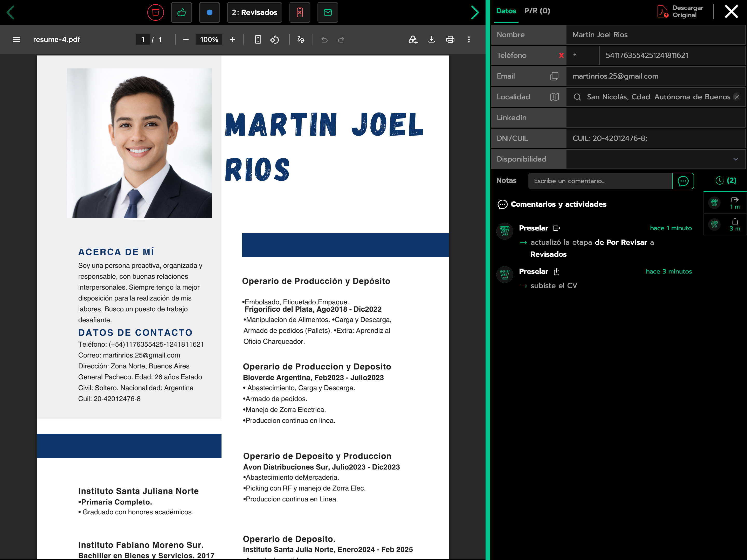Image resolution: width=747 pixels, height=560 pixels.
Task: Zoom out the PDF with minus button
Action: click(186, 39)
